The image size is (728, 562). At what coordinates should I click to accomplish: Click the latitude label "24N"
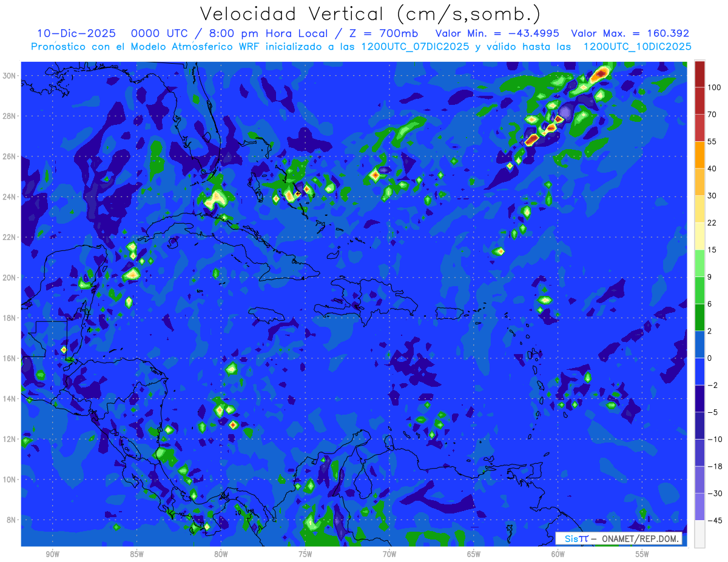(10, 197)
